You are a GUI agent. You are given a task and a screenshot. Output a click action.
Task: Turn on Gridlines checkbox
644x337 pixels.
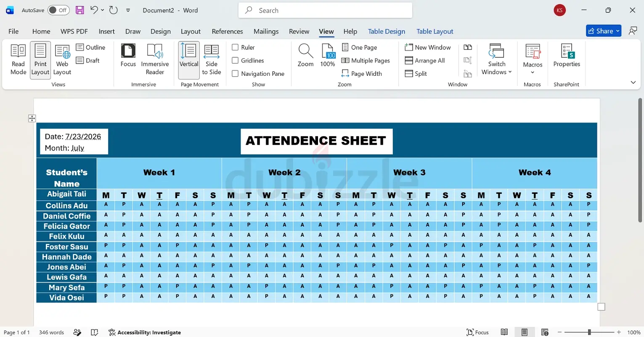[235, 60]
